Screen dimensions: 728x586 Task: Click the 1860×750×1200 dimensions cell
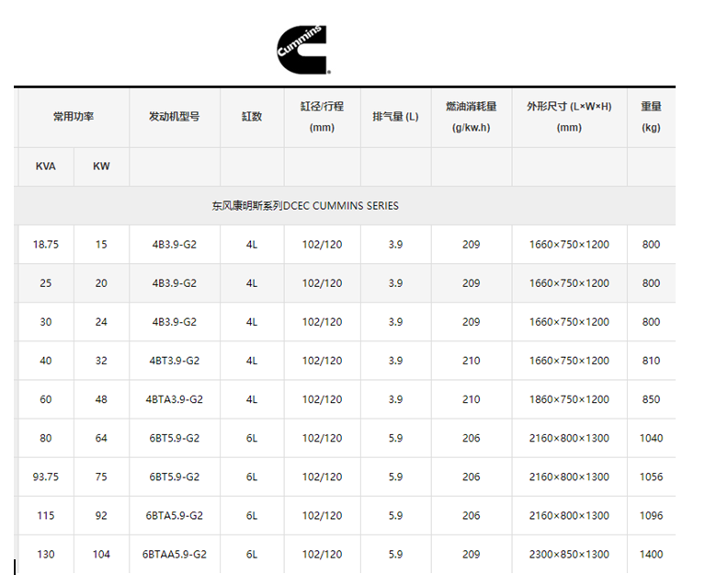[x=569, y=399]
